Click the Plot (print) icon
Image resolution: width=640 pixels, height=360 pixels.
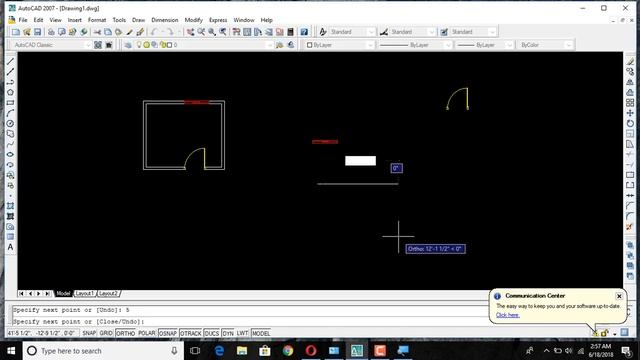[x=51, y=32]
